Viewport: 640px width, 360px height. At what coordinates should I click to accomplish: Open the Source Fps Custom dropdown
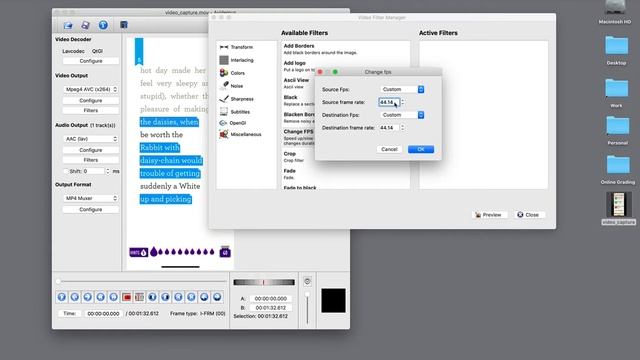tap(402, 89)
